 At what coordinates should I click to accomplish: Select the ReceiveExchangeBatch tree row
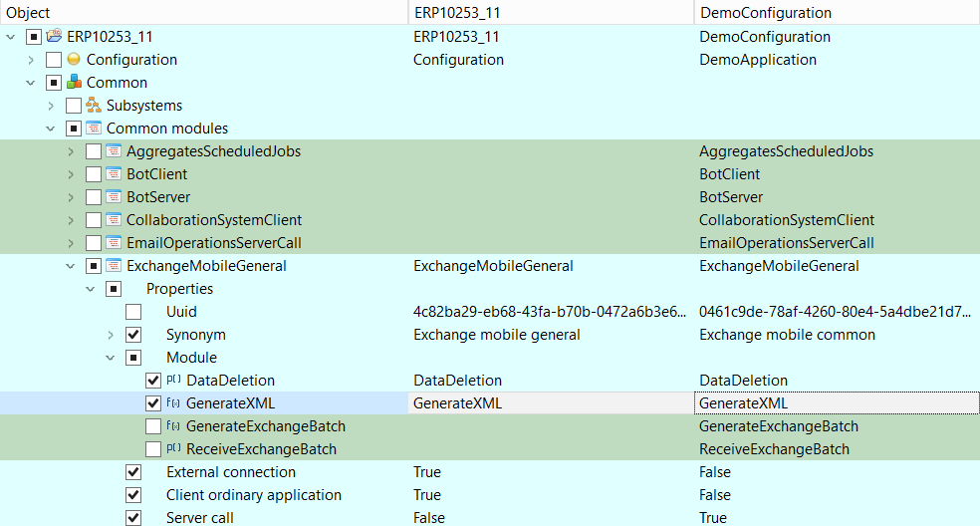pos(264,449)
